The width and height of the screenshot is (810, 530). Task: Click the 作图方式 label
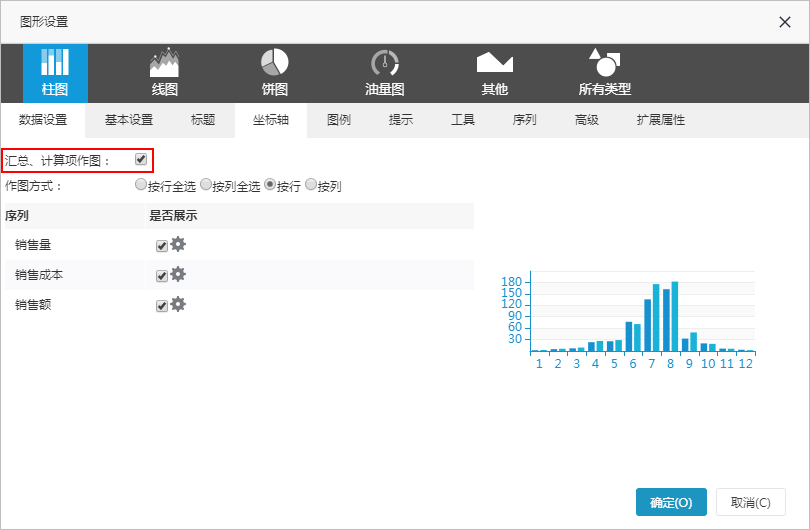coord(34,186)
